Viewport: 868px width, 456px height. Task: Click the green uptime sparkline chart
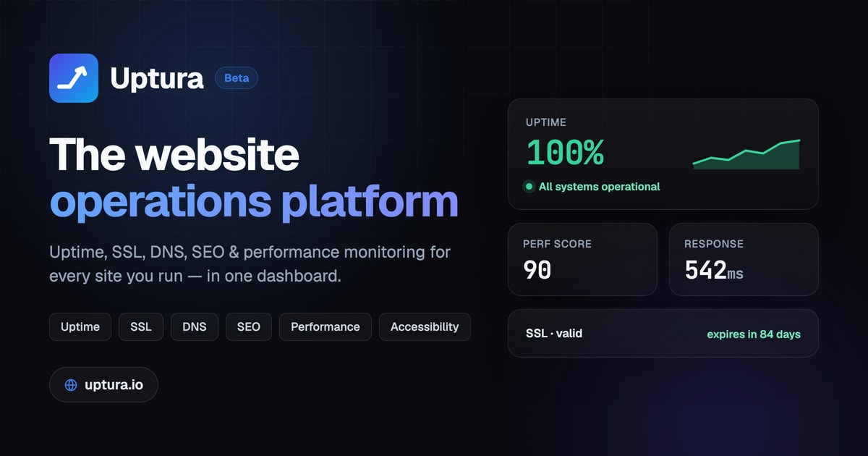tap(746, 154)
